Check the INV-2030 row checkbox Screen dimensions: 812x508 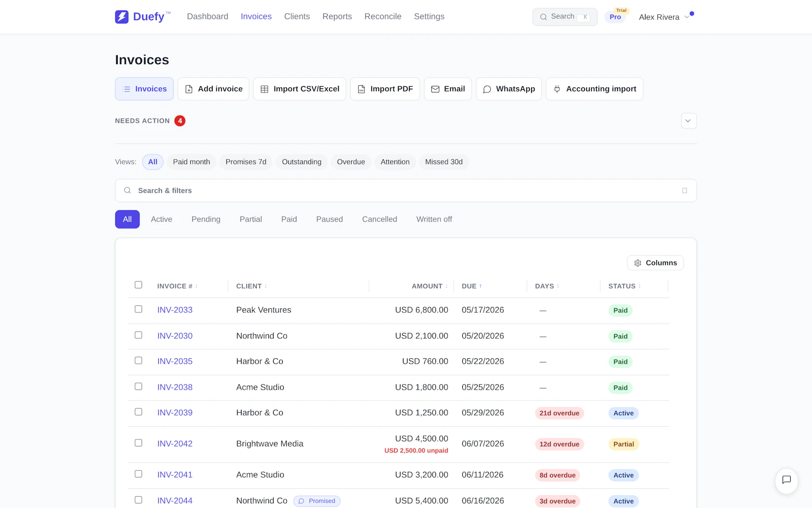point(139,335)
